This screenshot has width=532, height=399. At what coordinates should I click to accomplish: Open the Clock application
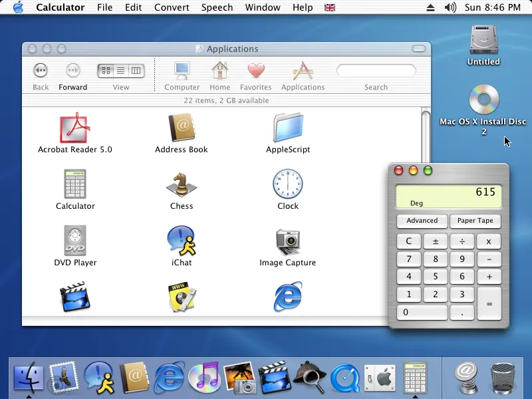coord(288,184)
